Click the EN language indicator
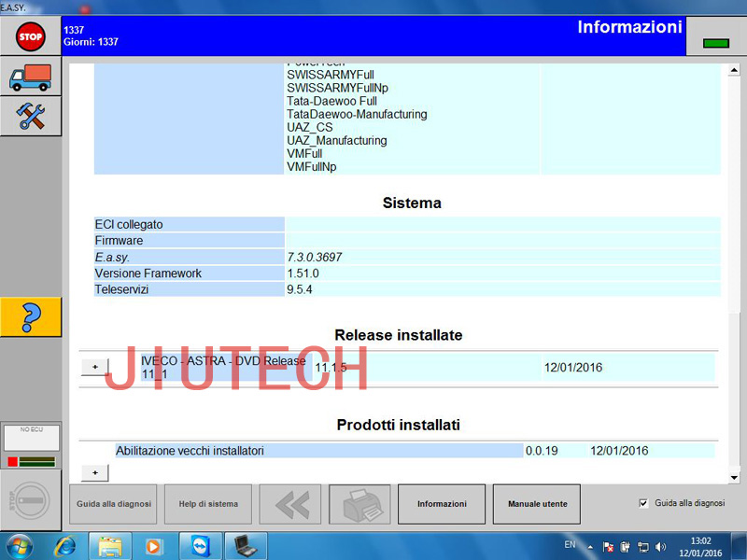This screenshot has width=747, height=560. [570, 544]
